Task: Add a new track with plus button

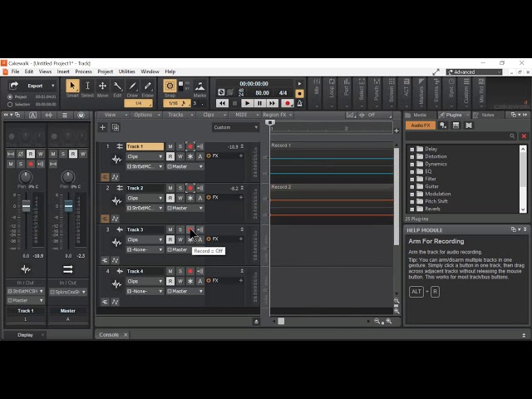Action: (102, 127)
